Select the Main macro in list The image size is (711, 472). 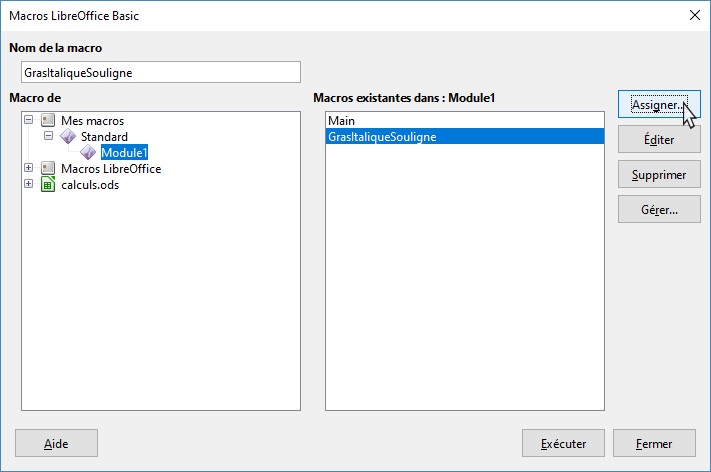tap(342, 121)
